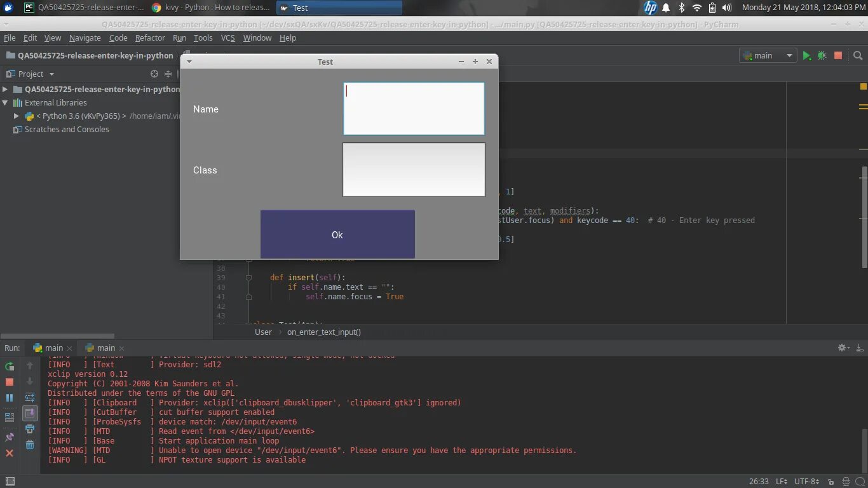
Task: Click the down-stack-trace arrow in Run panel
Action: (30, 382)
